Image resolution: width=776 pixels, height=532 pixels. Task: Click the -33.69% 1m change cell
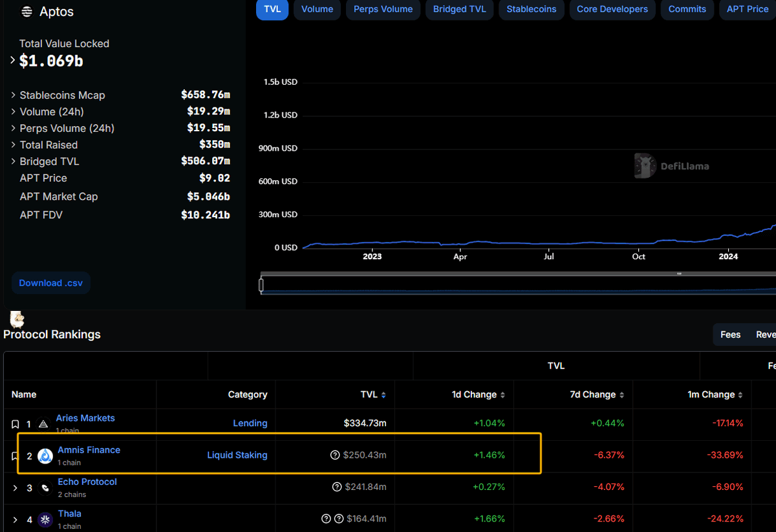point(725,455)
